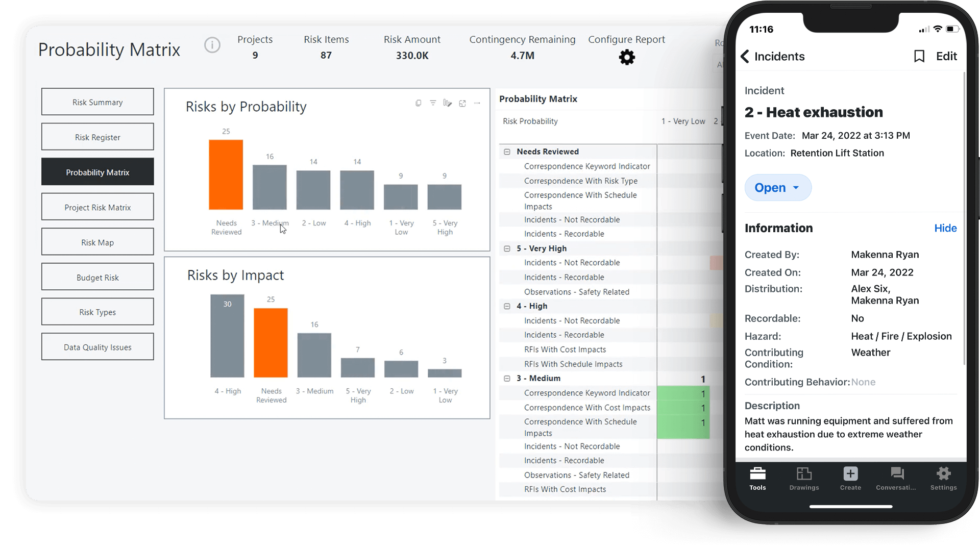Image resolution: width=980 pixels, height=551 pixels.
Task: Open Configure Report gear icon
Action: (627, 57)
